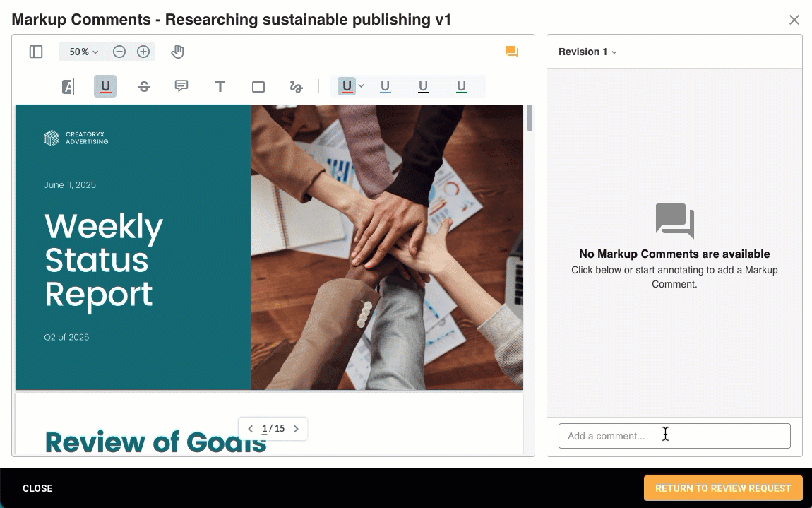Expand the Revision 1 dropdown
Viewport: 812px width, 508px height.
[587, 52]
